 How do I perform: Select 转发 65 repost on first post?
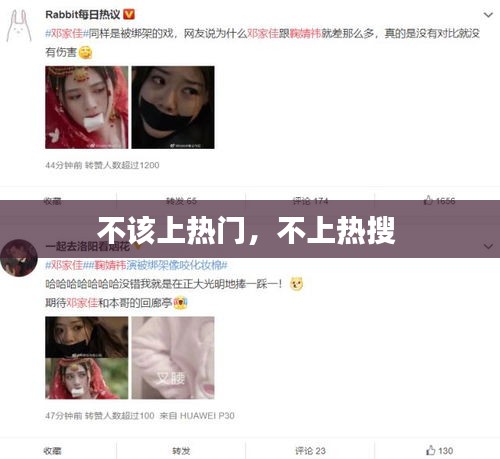(x=181, y=201)
